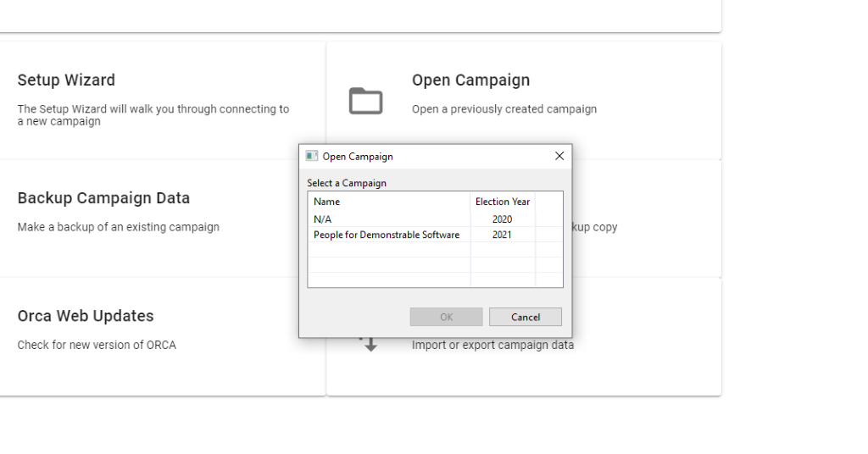Click the Open Campaign card heading
Image resolution: width=868 pixels, height=454 pixels.
(470, 80)
